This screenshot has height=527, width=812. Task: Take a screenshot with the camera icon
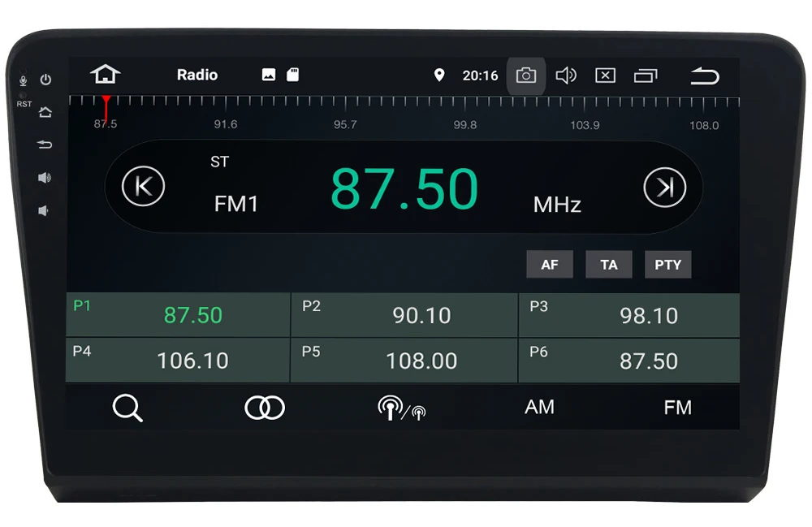[525, 76]
